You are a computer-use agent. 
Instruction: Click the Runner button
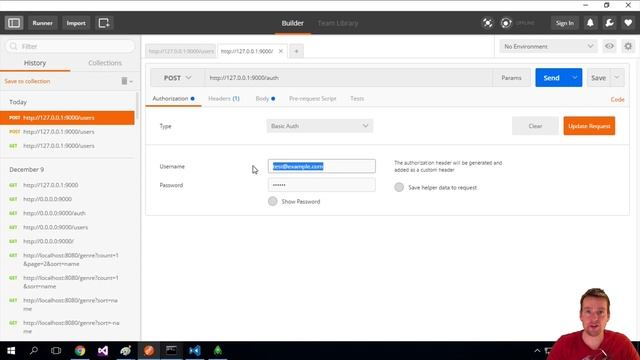click(42, 23)
